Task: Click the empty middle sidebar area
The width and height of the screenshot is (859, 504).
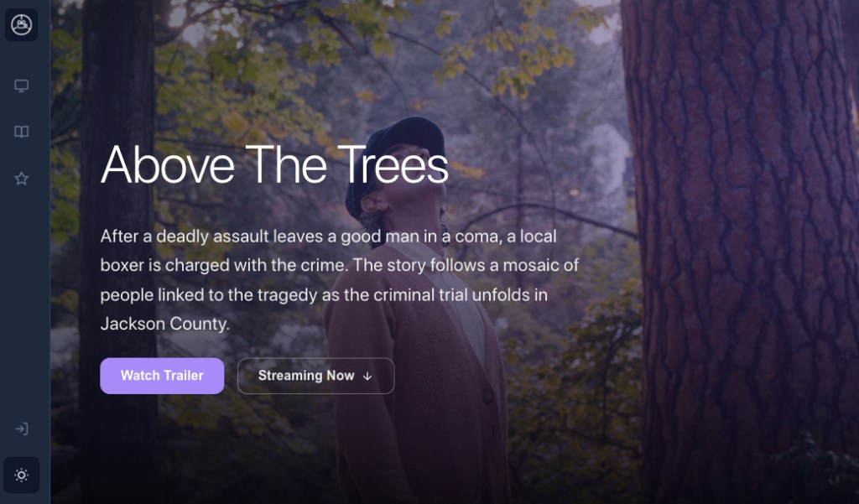Action: pyautogui.click(x=24, y=301)
